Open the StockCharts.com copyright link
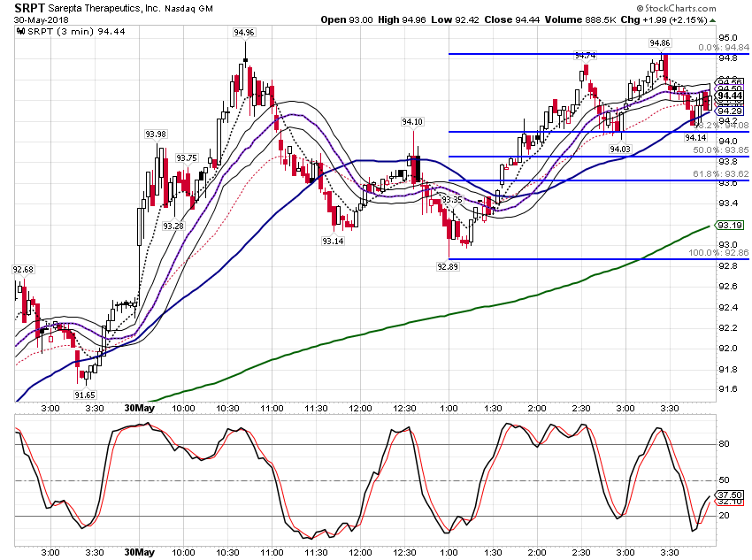 pos(676,8)
